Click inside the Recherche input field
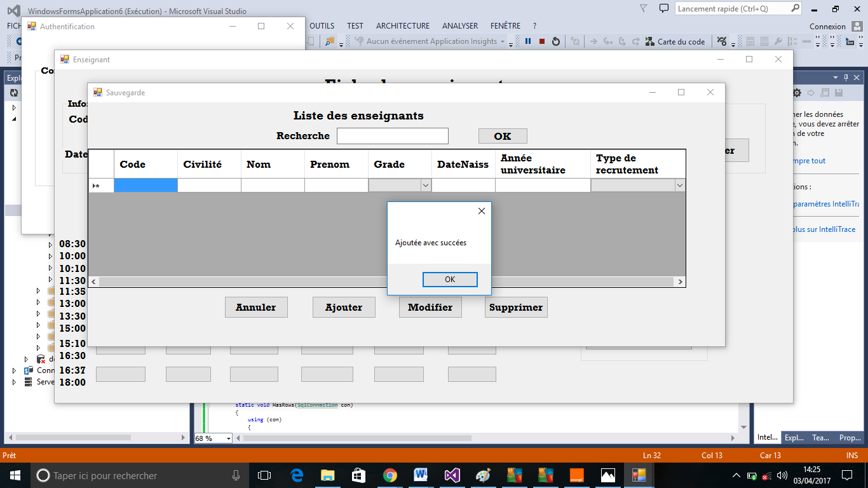This screenshot has height=488, width=868. click(392, 135)
